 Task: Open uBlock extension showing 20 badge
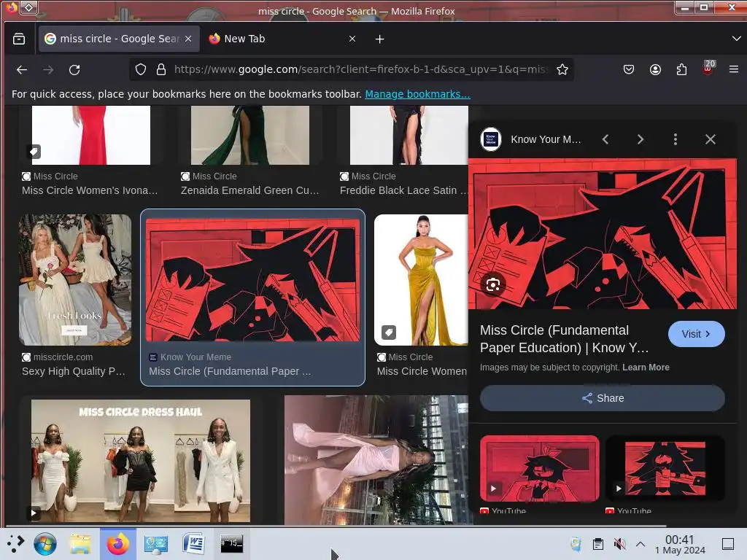(708, 68)
